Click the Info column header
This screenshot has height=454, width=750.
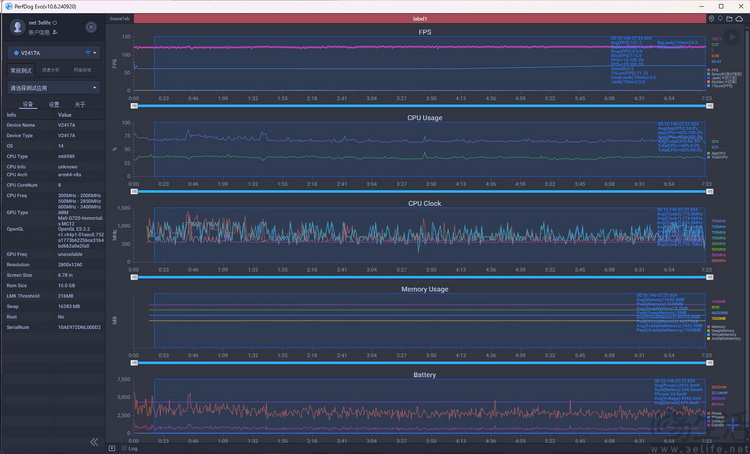click(x=11, y=115)
